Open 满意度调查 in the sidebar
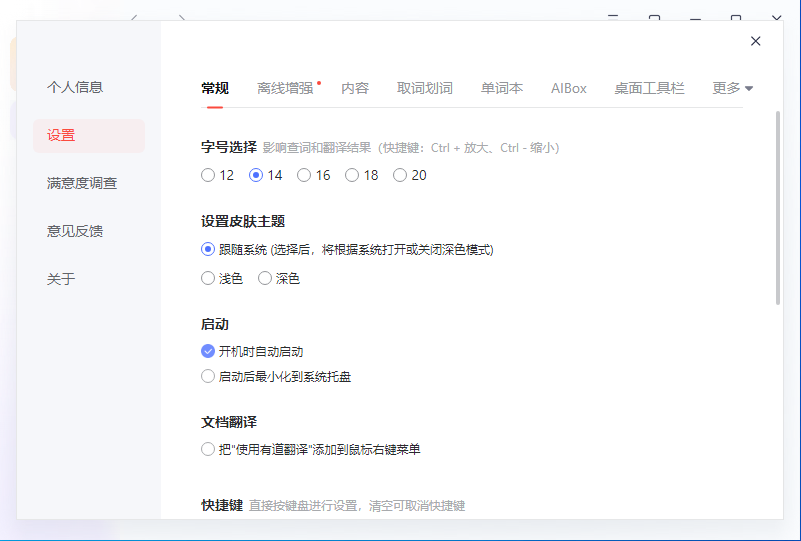 pos(82,183)
